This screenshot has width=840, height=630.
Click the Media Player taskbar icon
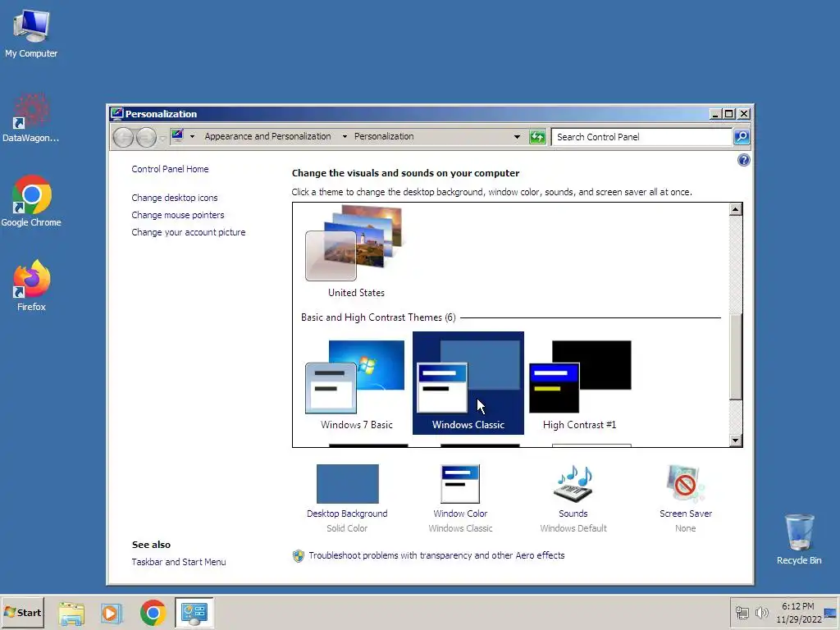click(112, 613)
